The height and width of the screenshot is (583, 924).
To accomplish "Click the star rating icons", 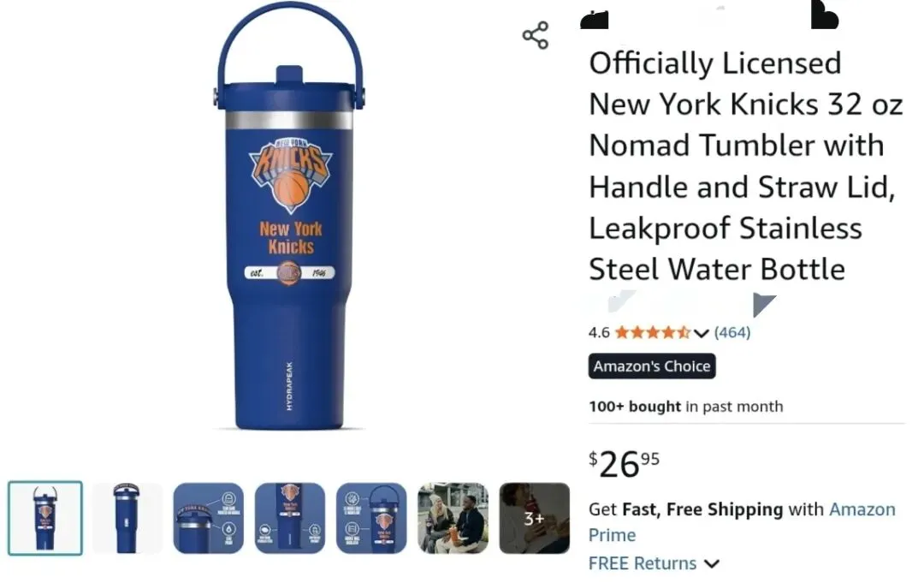I will tap(653, 332).
